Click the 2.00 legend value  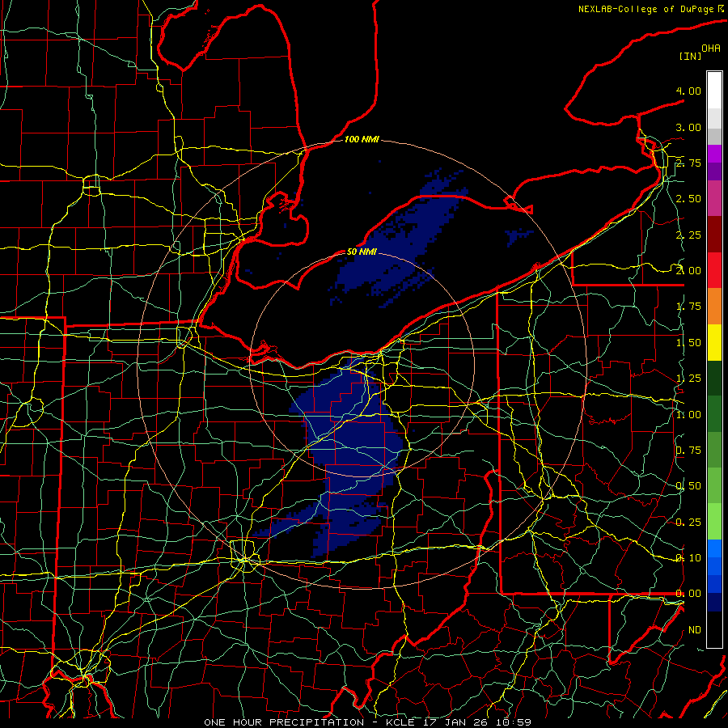pyautogui.click(x=688, y=271)
